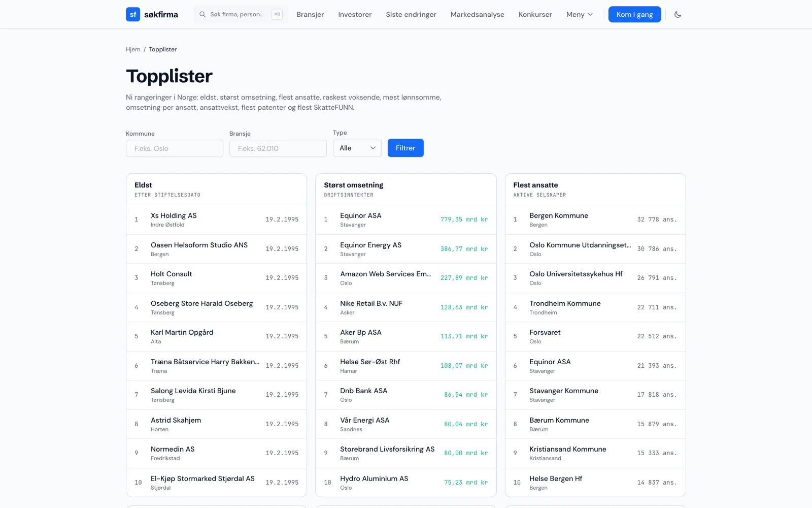Open Equinor Energy AS entry
The image size is (812, 508).
406,249
